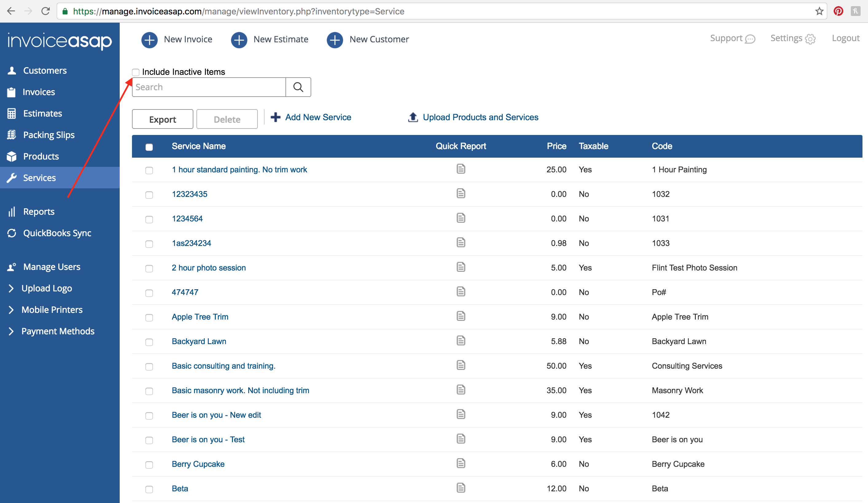Click the Export button
Image resolution: width=868 pixels, height=503 pixels.
[163, 119]
